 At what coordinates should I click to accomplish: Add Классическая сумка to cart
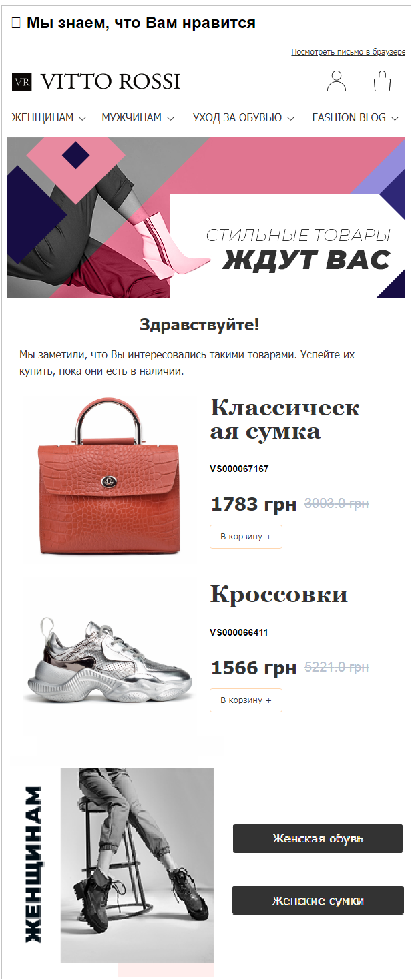pyautogui.click(x=246, y=537)
